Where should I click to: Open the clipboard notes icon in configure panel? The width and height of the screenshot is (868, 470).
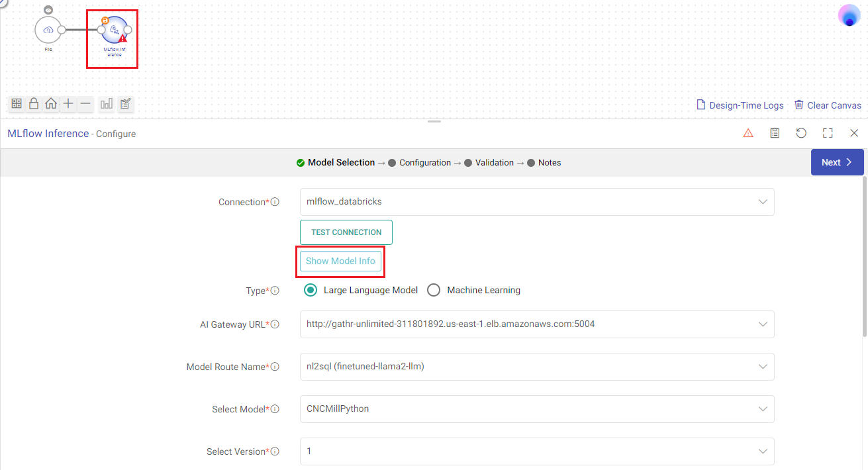point(775,133)
